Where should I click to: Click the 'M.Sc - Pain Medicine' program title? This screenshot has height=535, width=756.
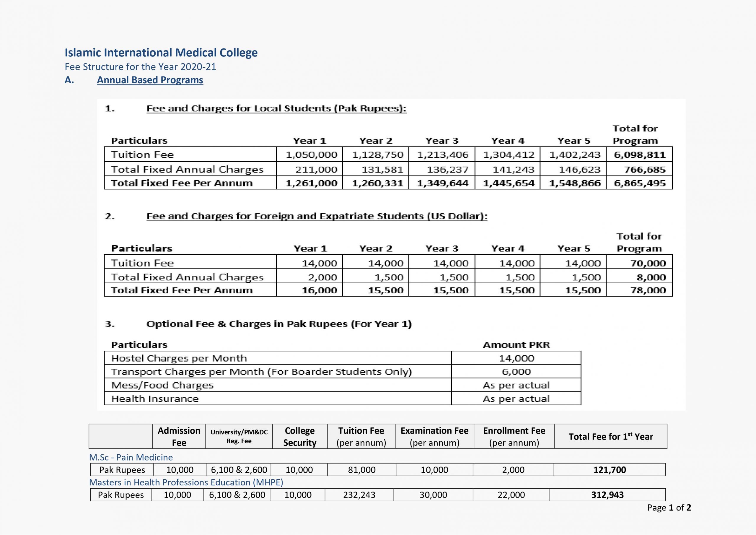[131, 457]
